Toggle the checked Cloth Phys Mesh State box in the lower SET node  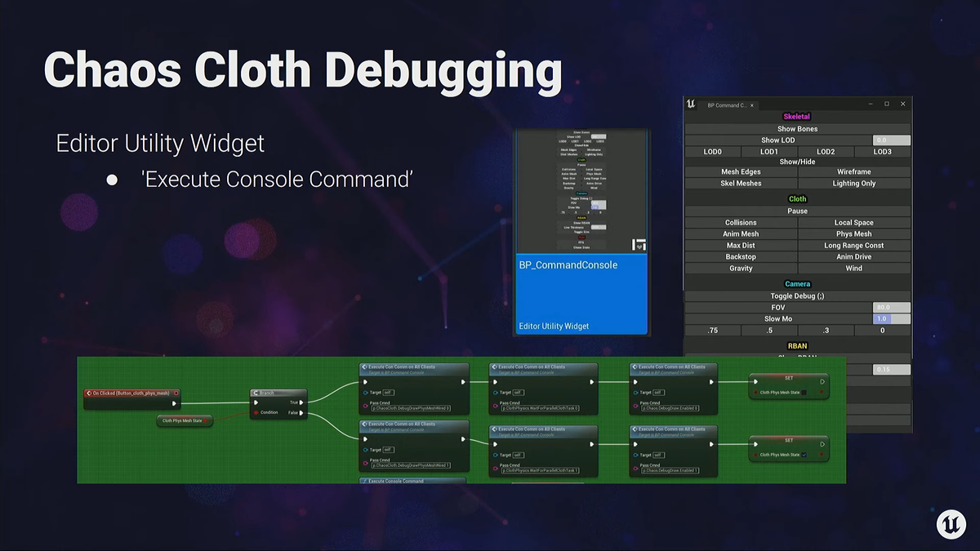pyautogui.click(x=804, y=455)
